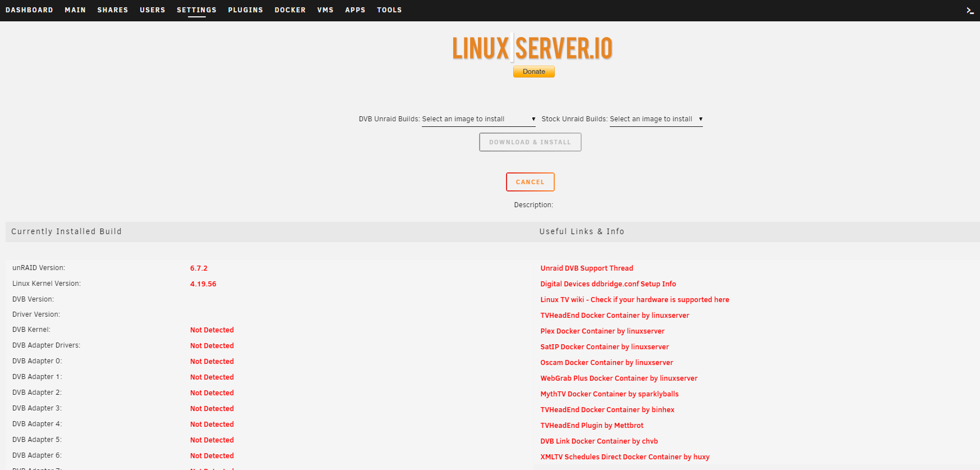980x470 pixels.
Task: Open the Tools menu
Action: click(389, 10)
